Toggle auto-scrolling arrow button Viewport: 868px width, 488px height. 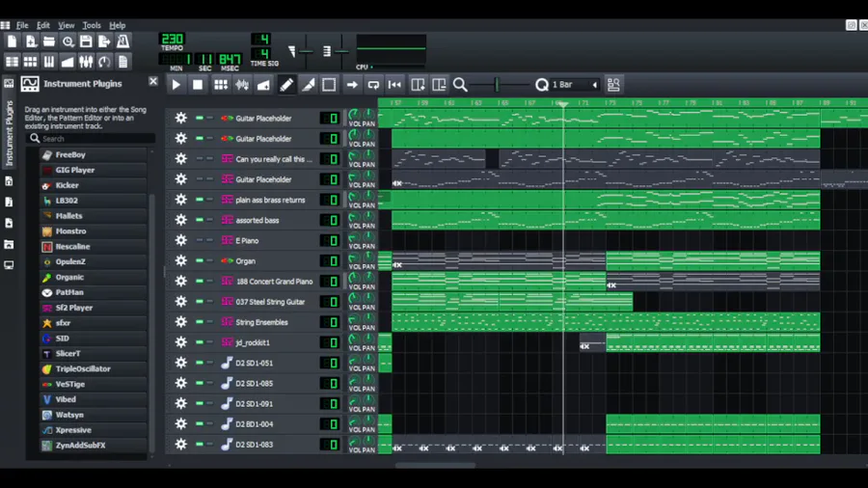[352, 85]
